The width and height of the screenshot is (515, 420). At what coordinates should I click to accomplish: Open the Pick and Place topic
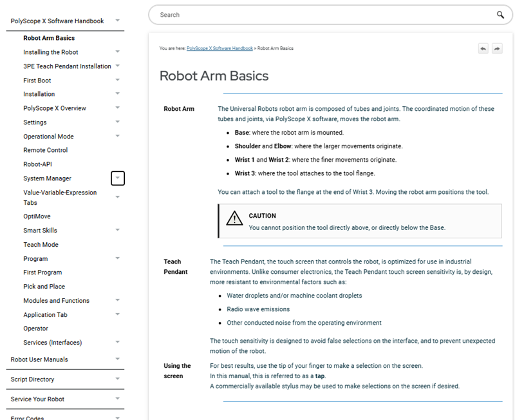[x=44, y=286]
